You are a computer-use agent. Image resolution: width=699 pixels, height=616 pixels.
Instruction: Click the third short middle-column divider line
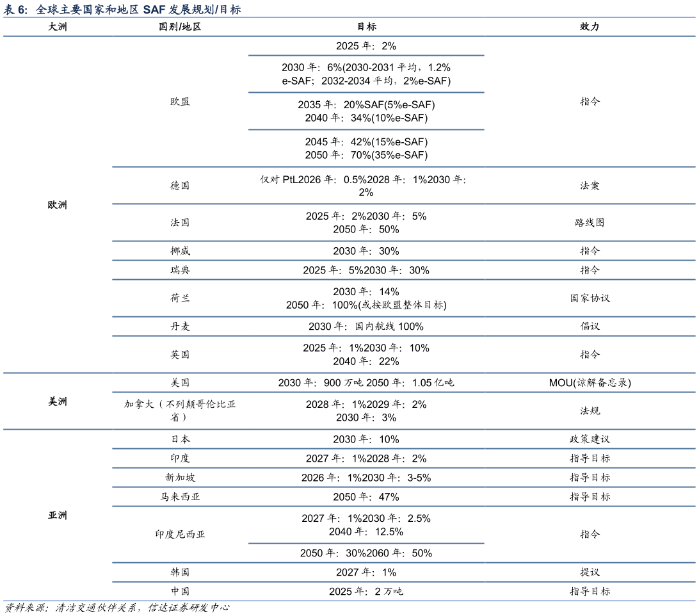pos(366,130)
